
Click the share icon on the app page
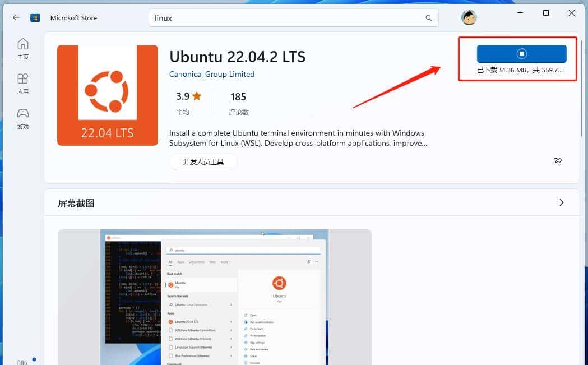(x=558, y=161)
